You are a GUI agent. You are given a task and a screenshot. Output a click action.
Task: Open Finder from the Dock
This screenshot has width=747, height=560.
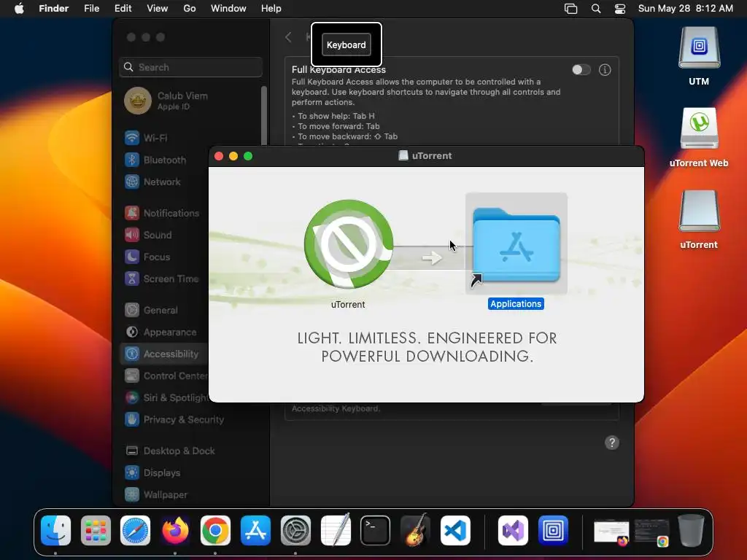[55, 530]
